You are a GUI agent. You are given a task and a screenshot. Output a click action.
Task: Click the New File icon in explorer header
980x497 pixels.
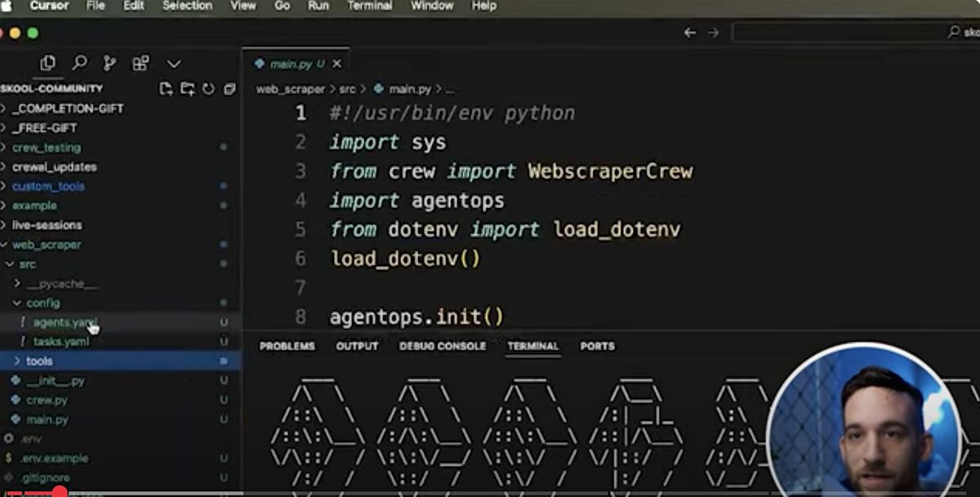[166, 88]
